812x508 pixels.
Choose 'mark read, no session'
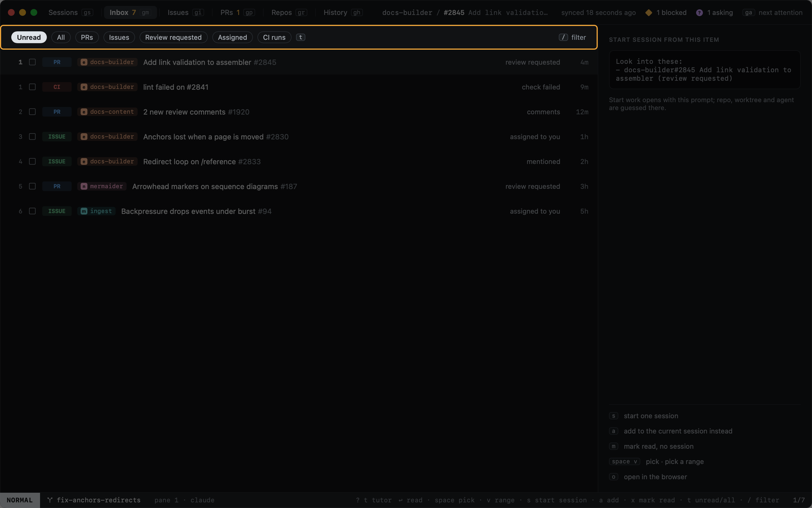pos(659,446)
